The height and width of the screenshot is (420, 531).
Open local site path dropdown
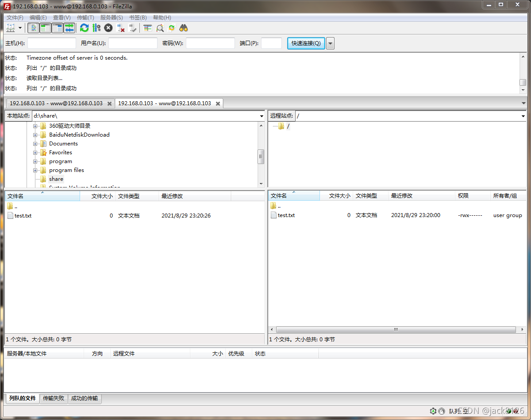tap(262, 116)
